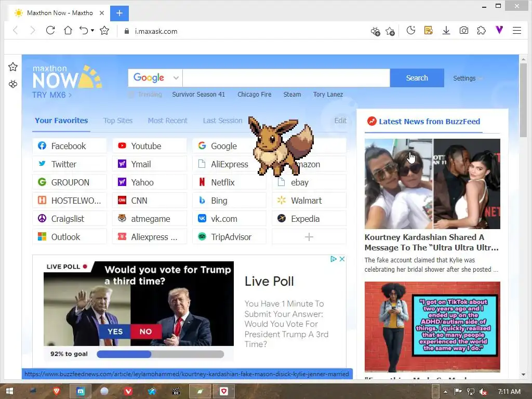Expand the Google search engine dropdown
The width and height of the screenshot is (532, 399).
coord(176,78)
